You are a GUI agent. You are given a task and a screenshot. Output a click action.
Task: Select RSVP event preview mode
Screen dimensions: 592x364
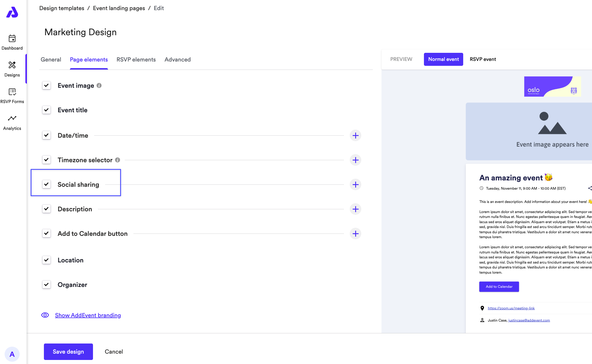coord(483,59)
